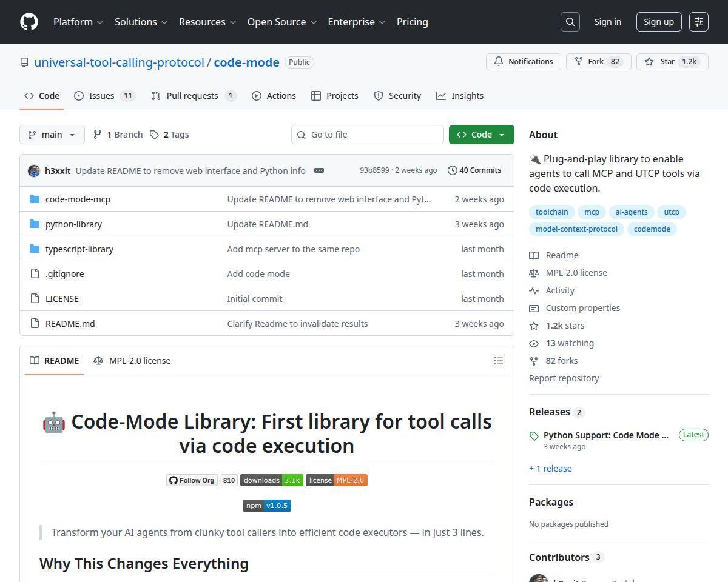Click the code-mode-mcp folder icon

[x=35, y=199]
